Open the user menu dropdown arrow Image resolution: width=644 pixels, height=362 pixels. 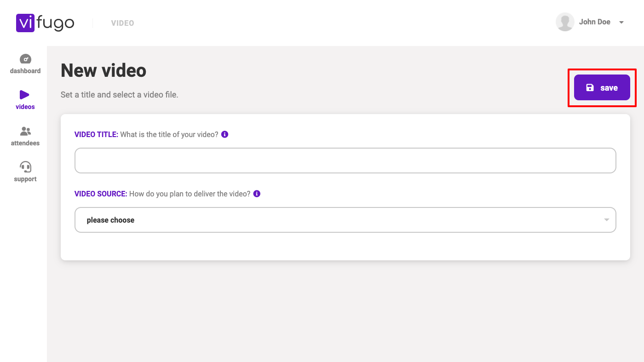pos(621,23)
